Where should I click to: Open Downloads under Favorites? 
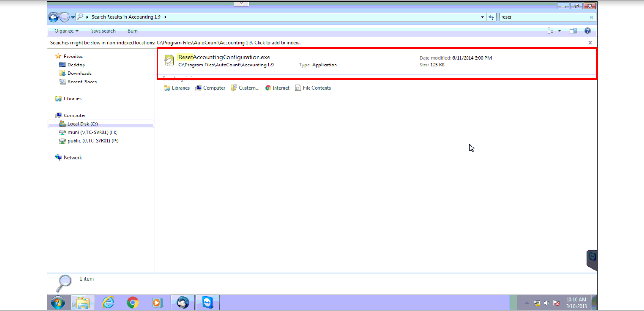click(x=75, y=73)
